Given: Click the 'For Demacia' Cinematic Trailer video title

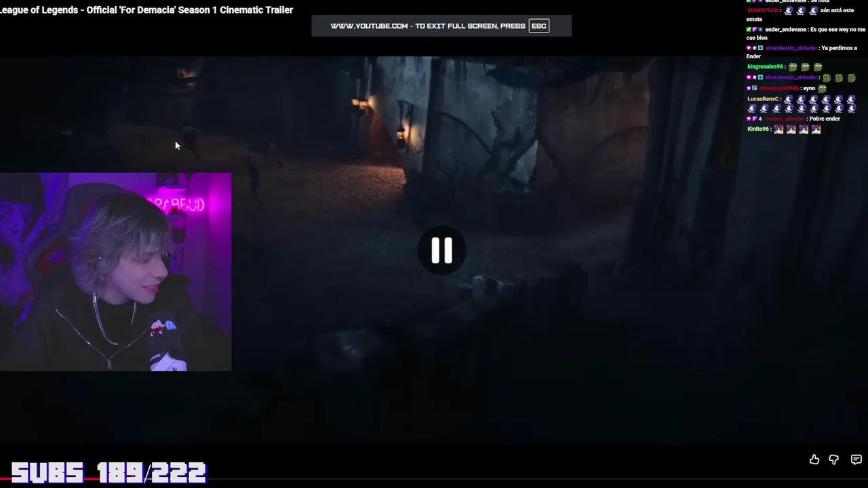Looking at the screenshot, I should 146,9.
